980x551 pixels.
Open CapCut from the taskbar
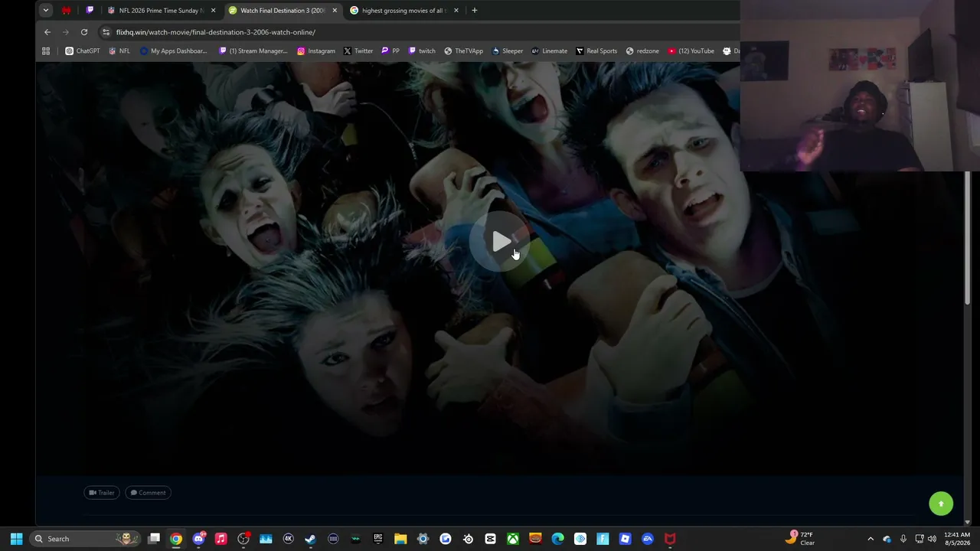pyautogui.click(x=490, y=539)
